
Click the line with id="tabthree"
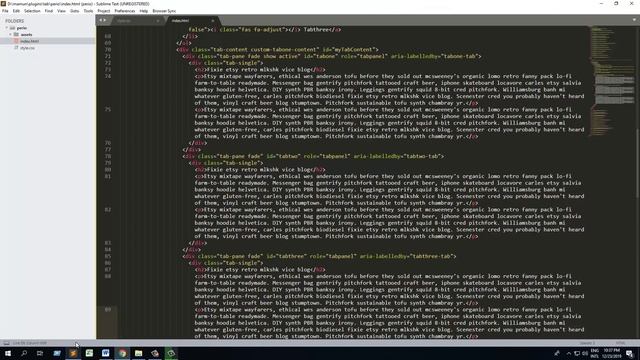pyautogui.click(x=319, y=256)
